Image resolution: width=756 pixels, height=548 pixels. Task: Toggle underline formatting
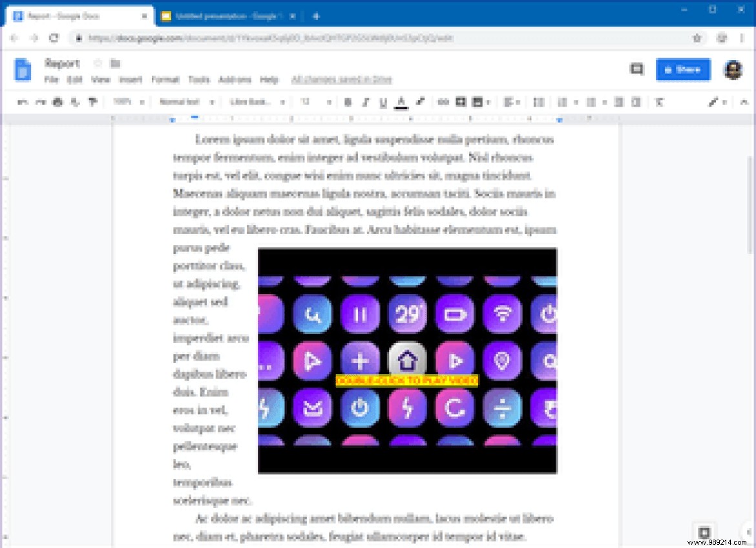[x=383, y=101]
